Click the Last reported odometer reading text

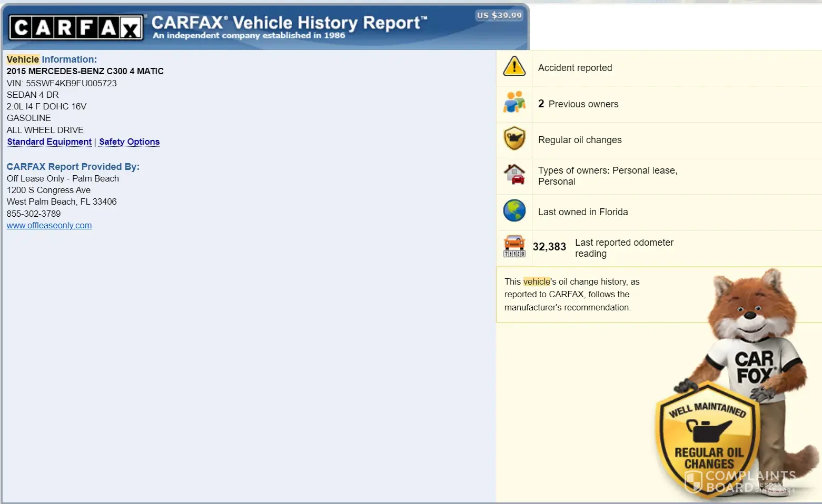(x=624, y=248)
